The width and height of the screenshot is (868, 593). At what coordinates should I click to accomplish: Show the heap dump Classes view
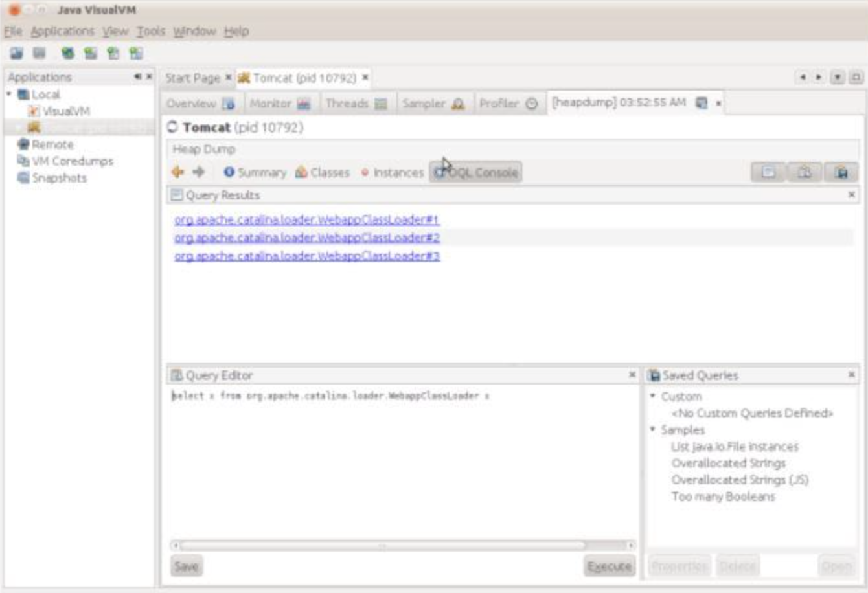click(x=322, y=172)
